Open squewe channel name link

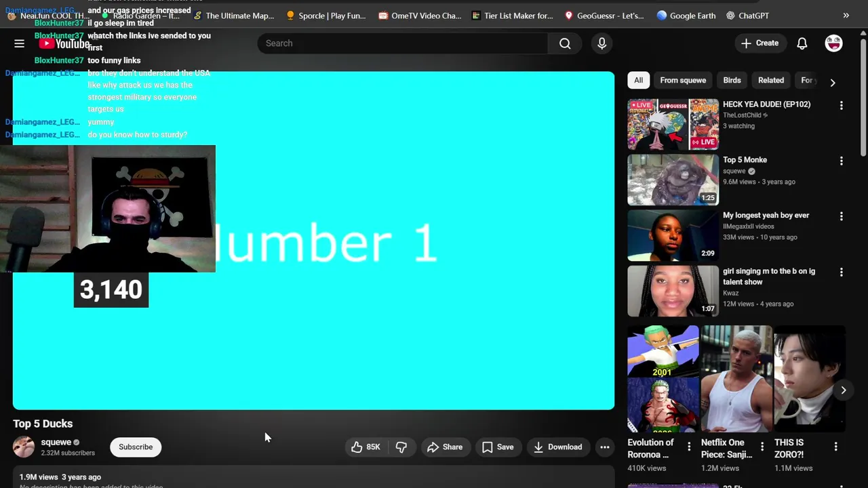pyautogui.click(x=56, y=442)
